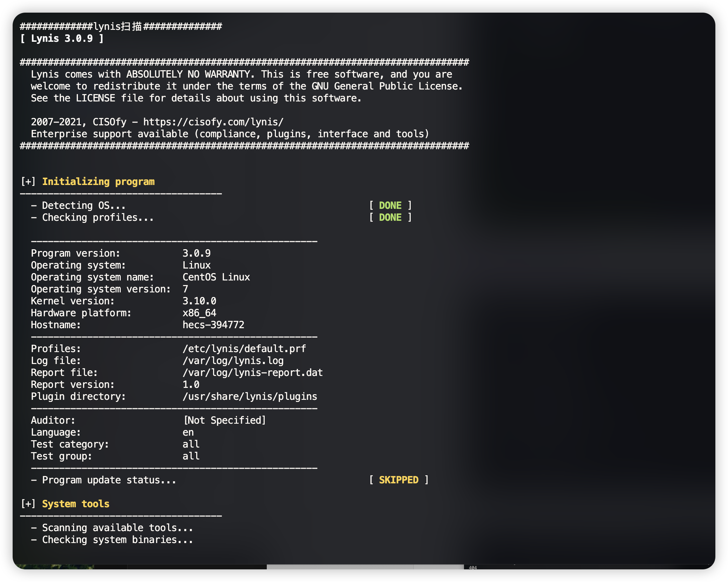
Task: Click the Initializing program section heading
Action: click(x=98, y=181)
